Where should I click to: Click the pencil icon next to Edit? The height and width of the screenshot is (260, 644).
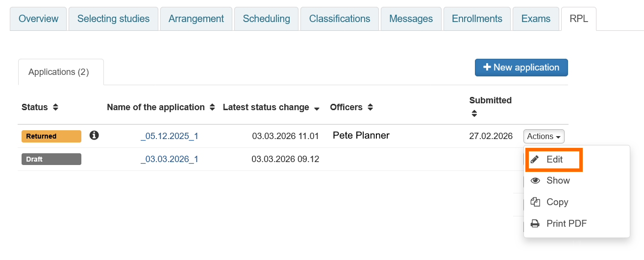(535, 160)
